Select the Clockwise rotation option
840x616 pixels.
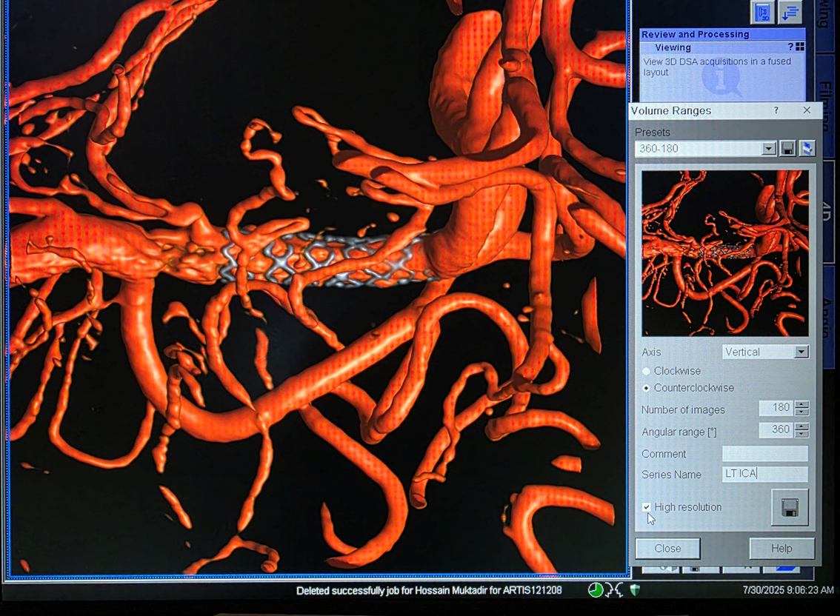click(x=647, y=371)
